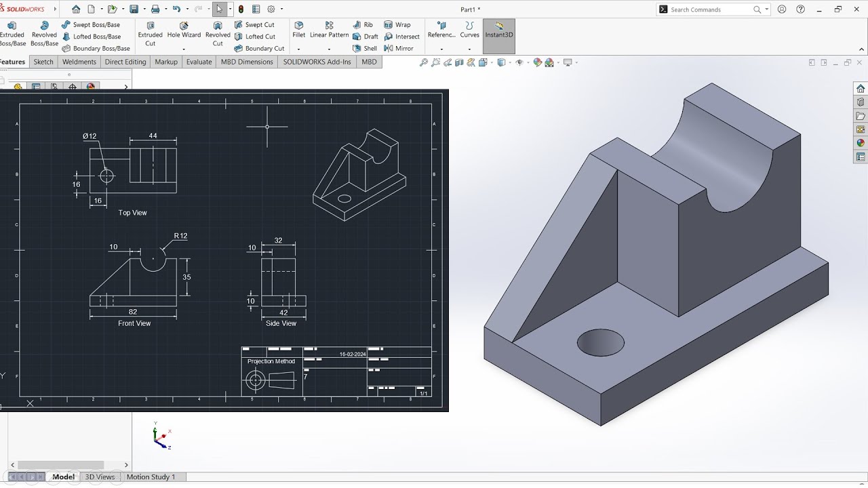Choose the Draft feature
This screenshot has height=488, width=868.
(x=365, y=37)
